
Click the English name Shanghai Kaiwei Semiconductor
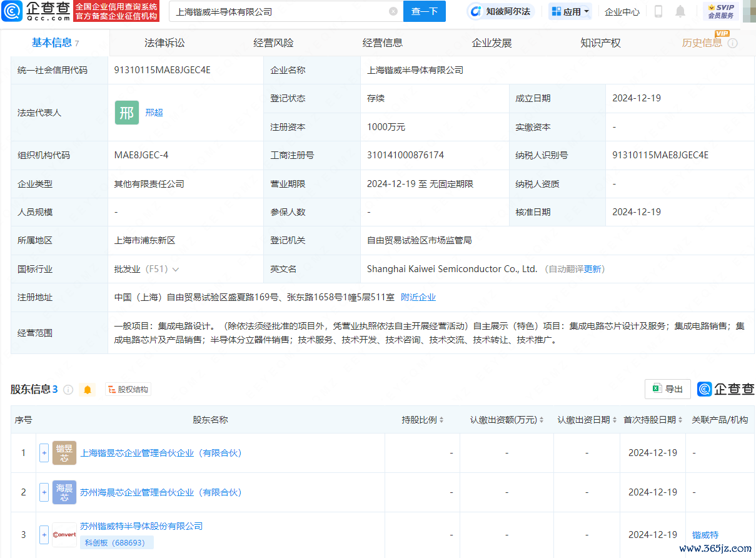coord(452,269)
